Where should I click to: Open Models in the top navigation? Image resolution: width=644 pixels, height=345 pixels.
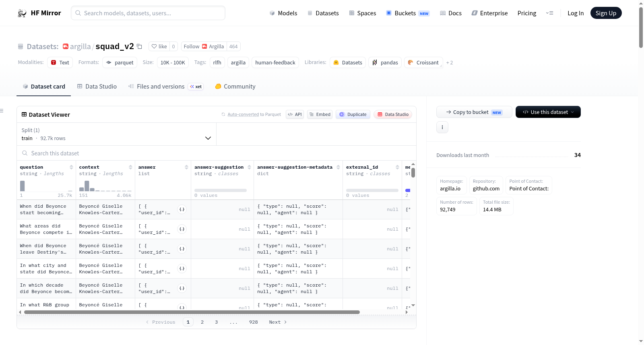283,13
